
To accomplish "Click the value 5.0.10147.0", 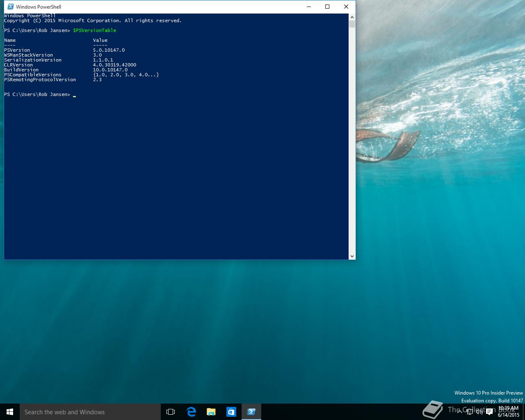I will [x=109, y=50].
